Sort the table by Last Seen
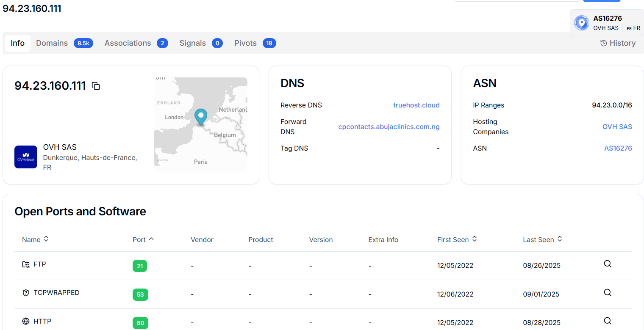 [x=543, y=239]
